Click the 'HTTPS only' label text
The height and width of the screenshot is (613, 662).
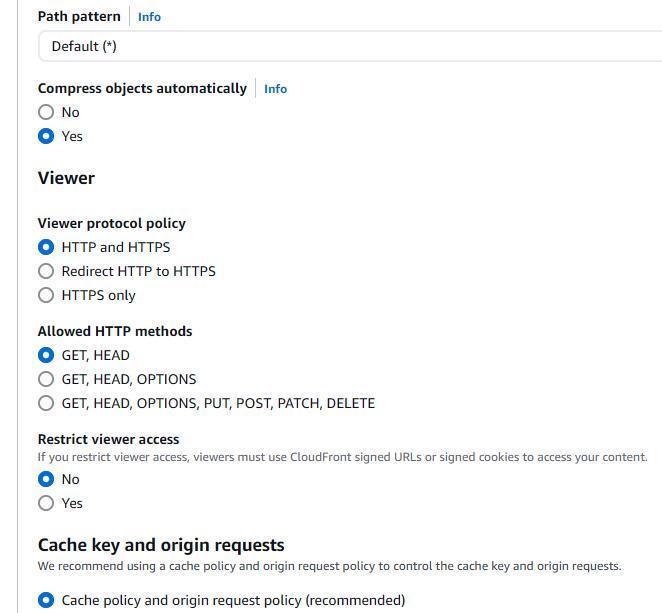(98, 295)
